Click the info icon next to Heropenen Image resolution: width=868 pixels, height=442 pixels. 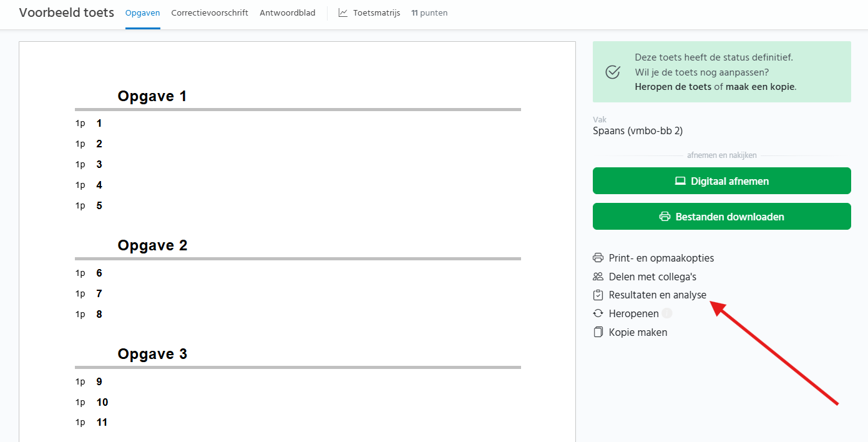[667, 313]
